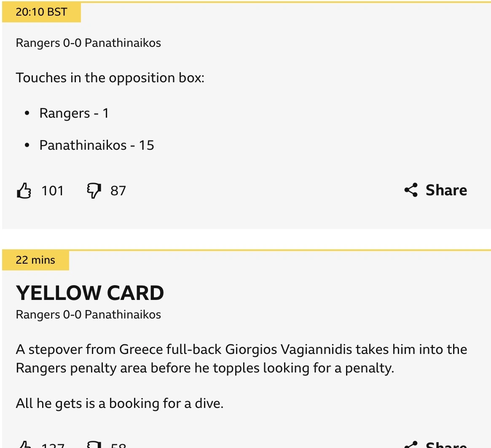Click the "Rangers - 1" bullet item
Image resolution: width=491 pixels, height=448 pixels.
[74, 113]
